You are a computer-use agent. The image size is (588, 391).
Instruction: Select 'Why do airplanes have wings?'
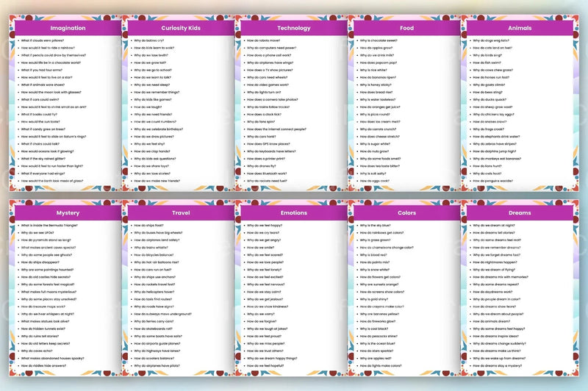pos(270,63)
